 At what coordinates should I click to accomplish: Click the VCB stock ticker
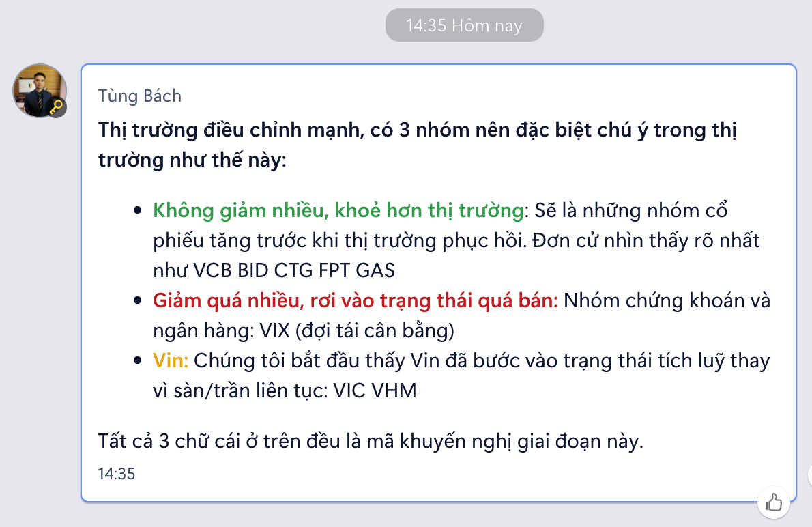[212, 270]
